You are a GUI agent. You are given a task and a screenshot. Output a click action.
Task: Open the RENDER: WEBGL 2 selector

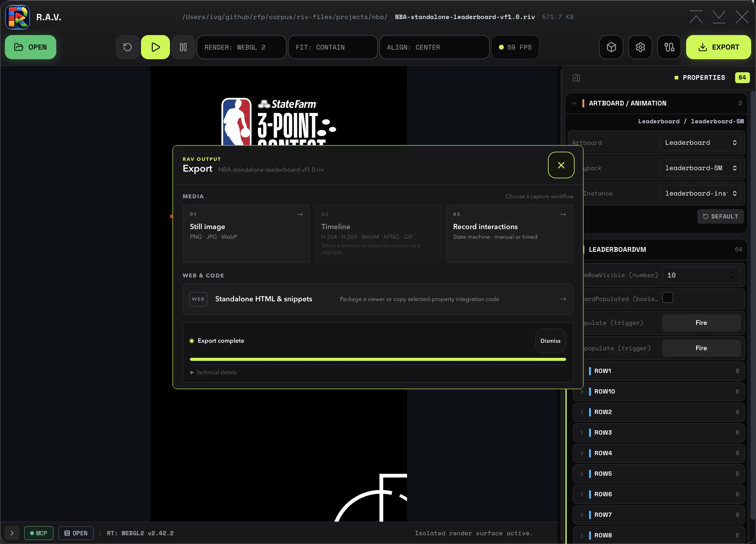(x=241, y=47)
